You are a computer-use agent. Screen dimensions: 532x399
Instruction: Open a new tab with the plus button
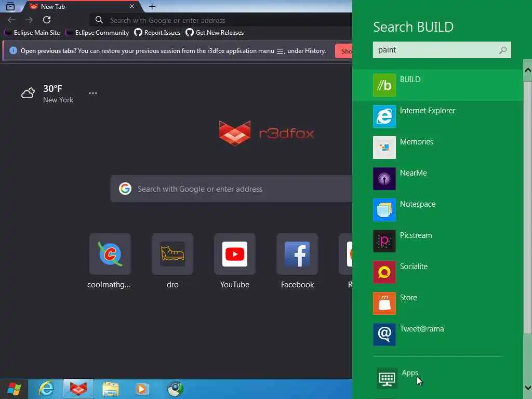pyautogui.click(x=152, y=6)
